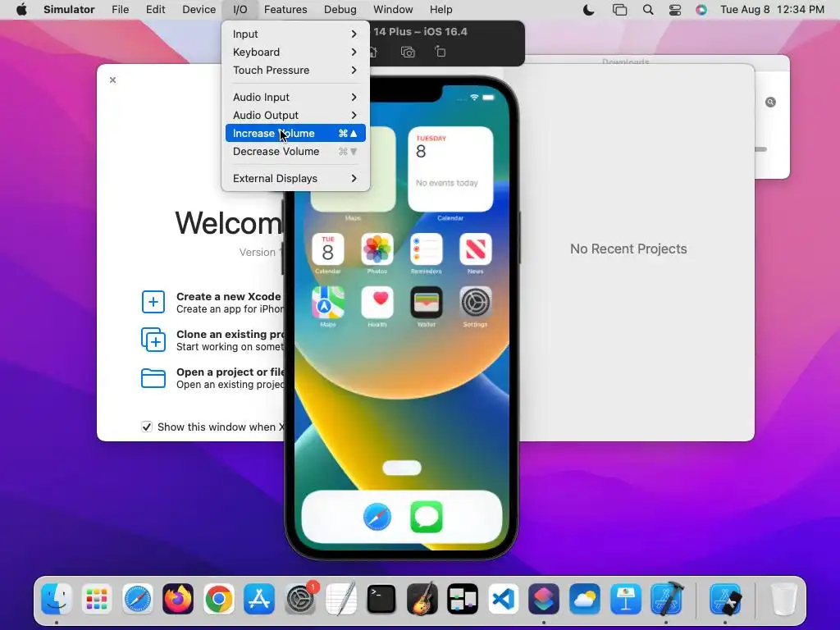
Task: Open Trash from the Dock
Action: coord(783,598)
